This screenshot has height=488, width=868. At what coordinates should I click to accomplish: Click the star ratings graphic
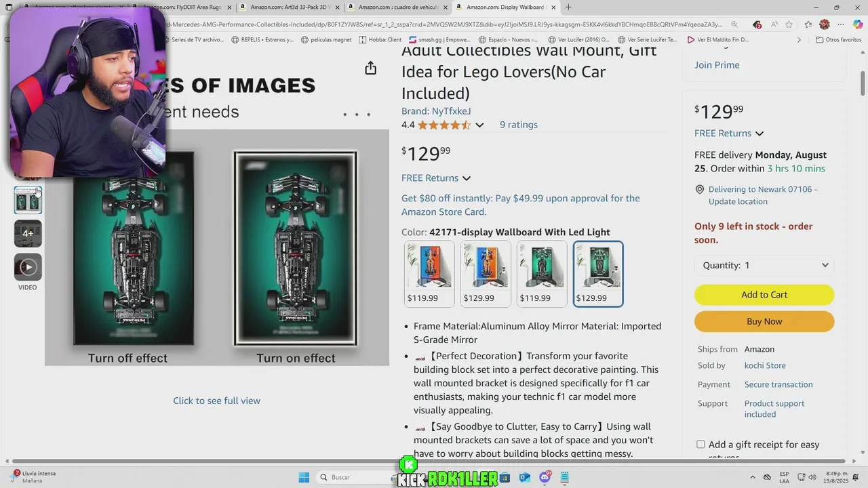click(x=444, y=125)
